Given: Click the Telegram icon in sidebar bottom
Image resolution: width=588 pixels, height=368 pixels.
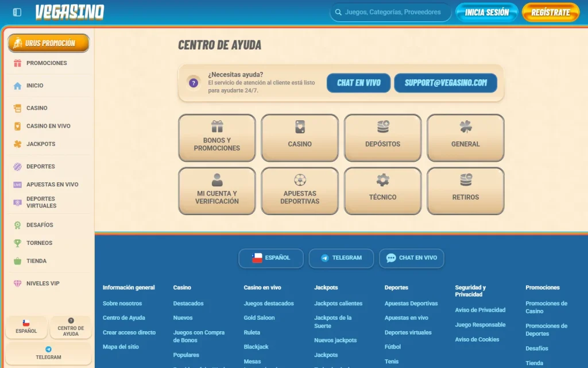Looking at the screenshot, I should point(48,349).
